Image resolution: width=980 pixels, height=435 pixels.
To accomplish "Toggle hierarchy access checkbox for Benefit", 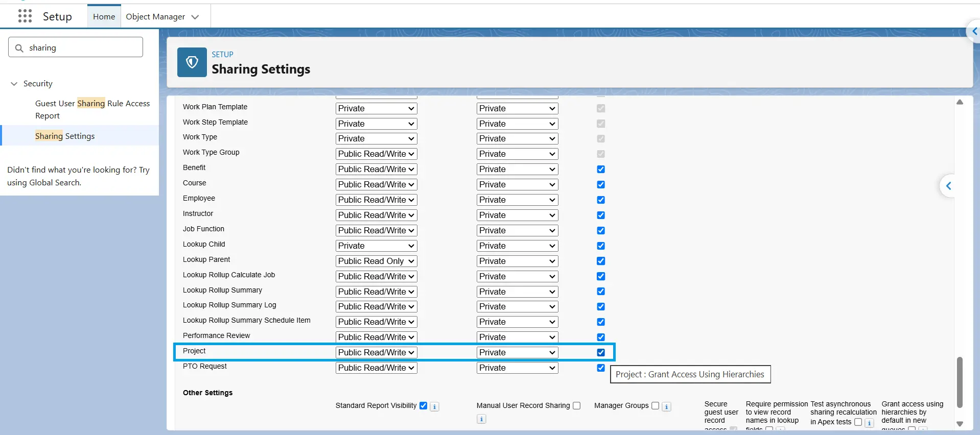I will pos(601,169).
